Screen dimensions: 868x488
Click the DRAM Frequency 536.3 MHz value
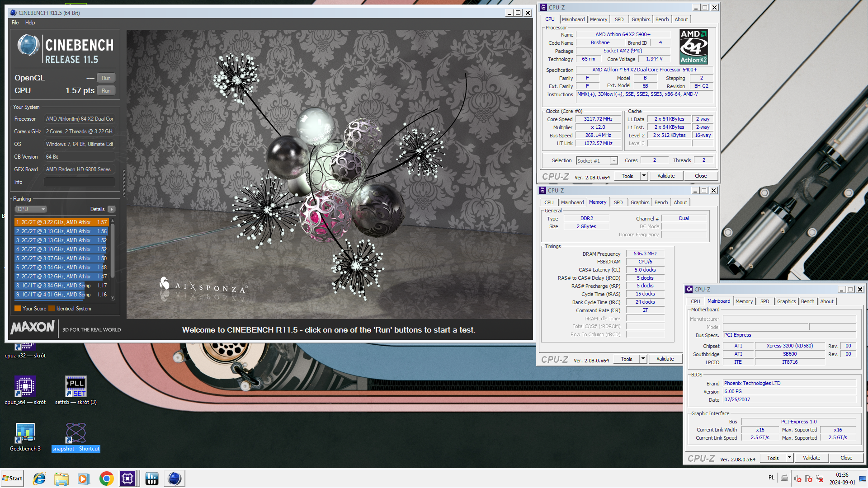[645, 254]
